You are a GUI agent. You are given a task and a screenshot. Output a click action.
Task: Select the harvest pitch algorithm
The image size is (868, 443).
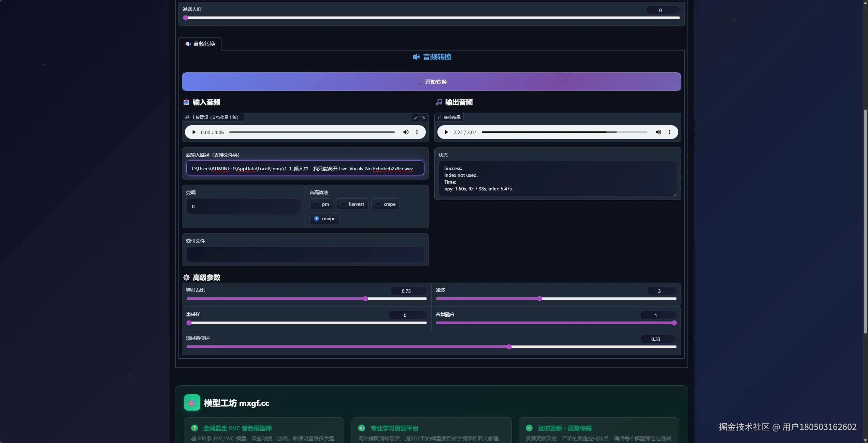(x=344, y=204)
